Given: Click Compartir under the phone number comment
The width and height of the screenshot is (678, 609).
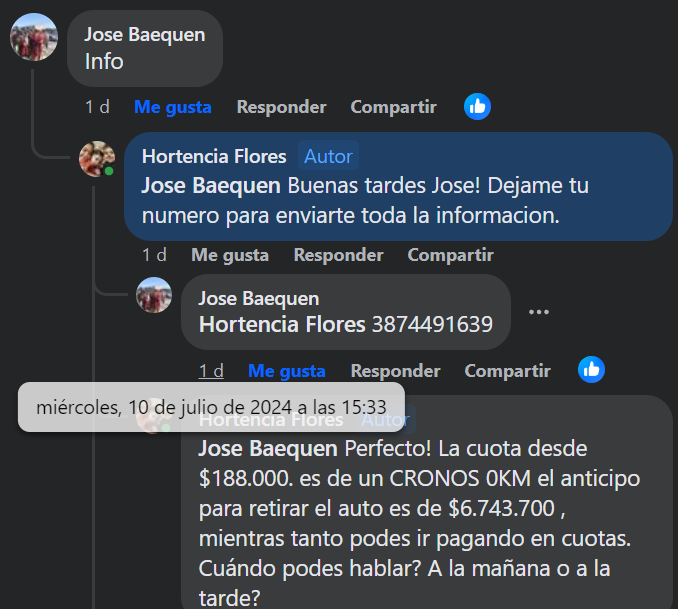Looking at the screenshot, I should click(x=508, y=371).
